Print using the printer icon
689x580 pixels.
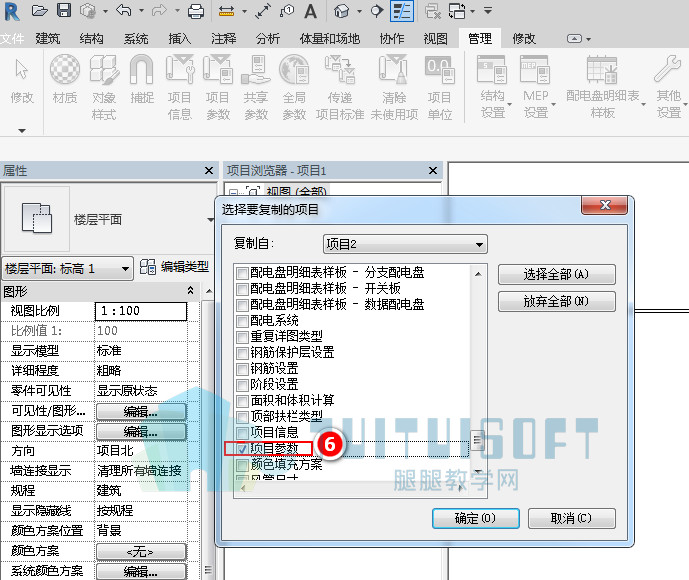(x=196, y=11)
